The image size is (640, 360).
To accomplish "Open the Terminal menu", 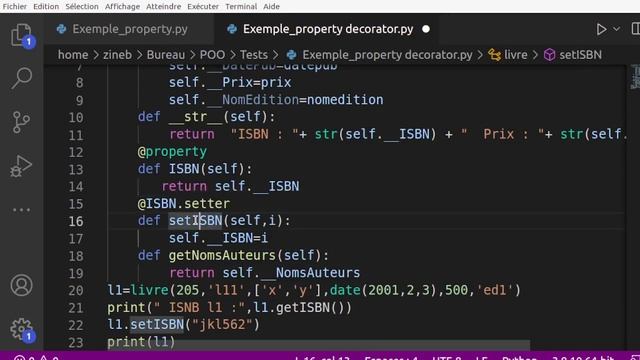I will pyautogui.click(x=241, y=7).
